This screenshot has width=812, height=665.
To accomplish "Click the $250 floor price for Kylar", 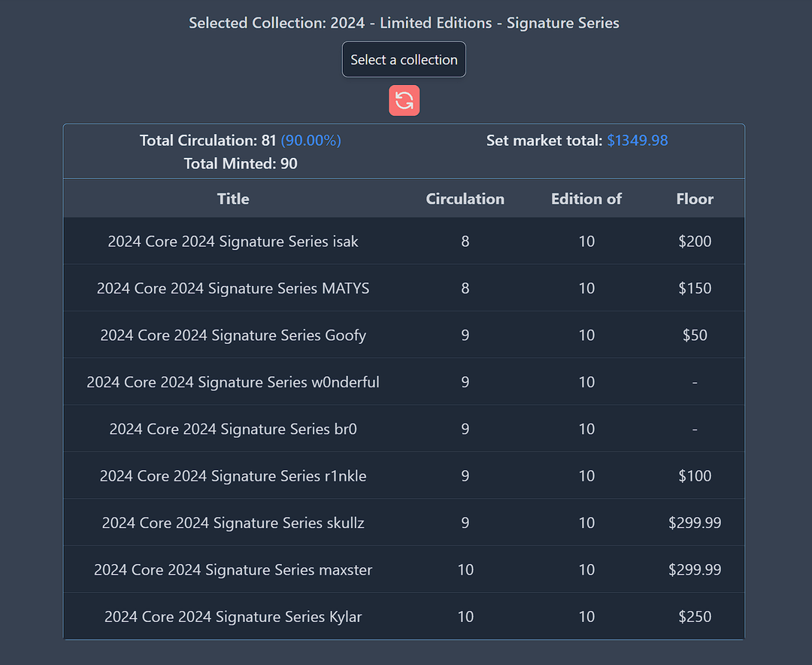I will (x=695, y=617).
